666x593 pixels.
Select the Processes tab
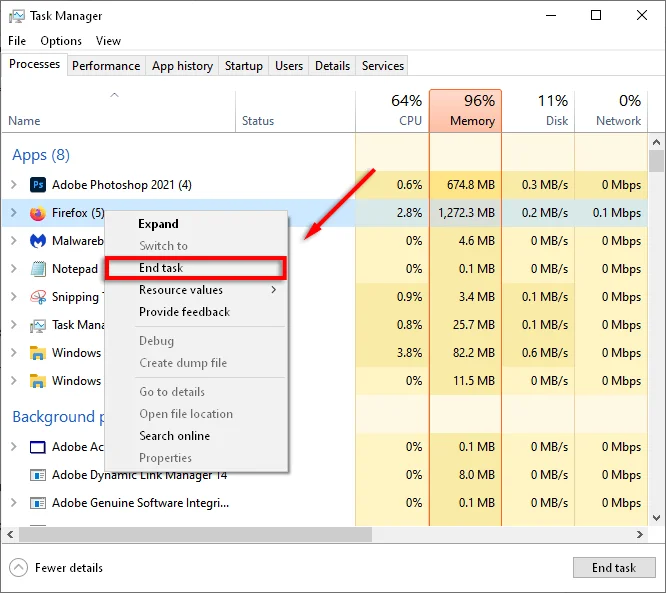tap(34, 64)
